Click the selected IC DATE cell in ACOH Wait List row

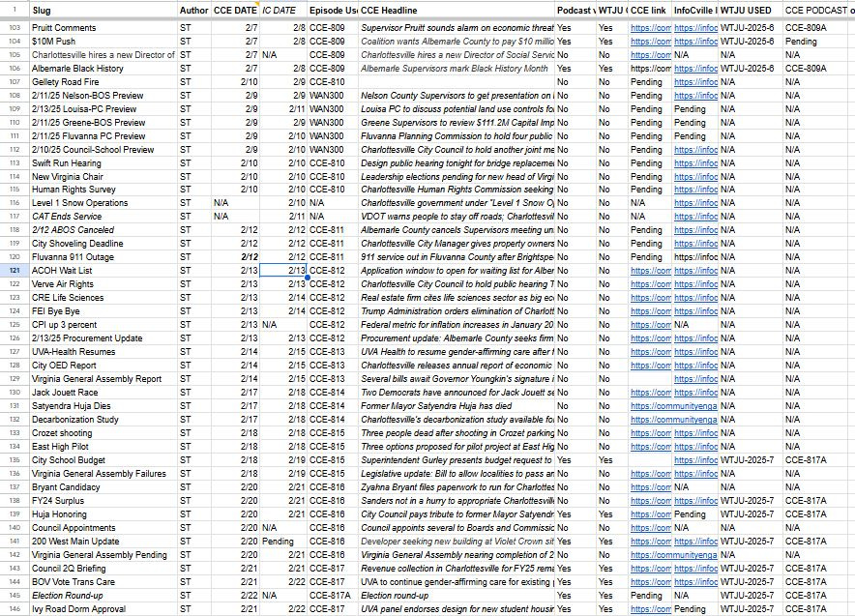tap(283, 271)
